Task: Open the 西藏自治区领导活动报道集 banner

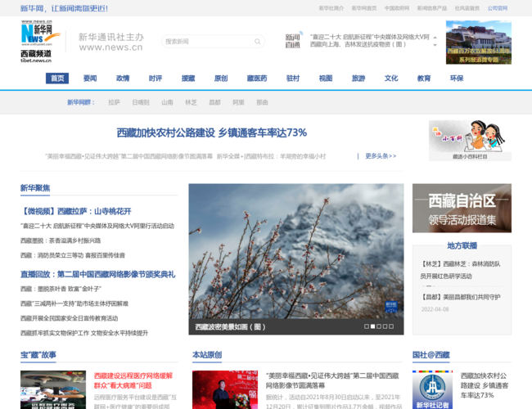Action: tap(462, 208)
